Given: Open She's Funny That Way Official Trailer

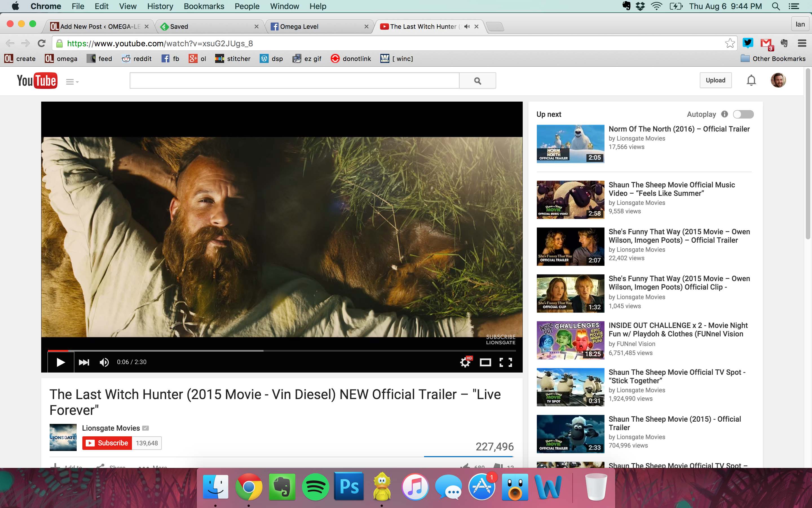Looking at the screenshot, I should click(679, 236).
